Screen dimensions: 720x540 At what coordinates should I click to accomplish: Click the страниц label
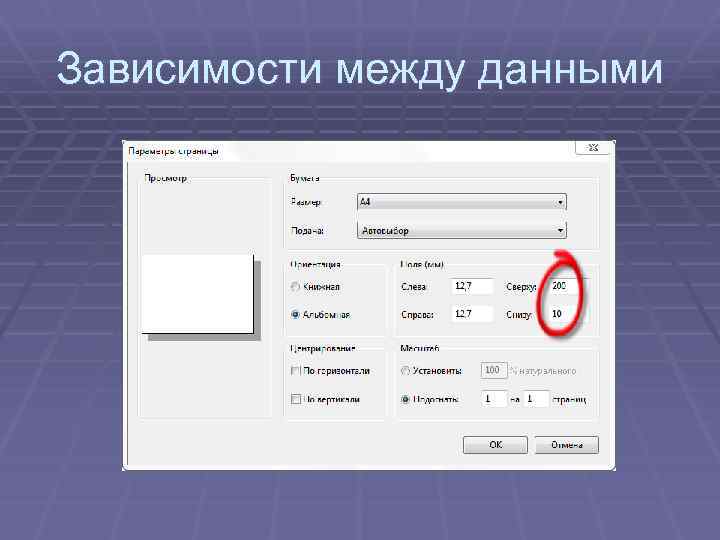(569, 399)
